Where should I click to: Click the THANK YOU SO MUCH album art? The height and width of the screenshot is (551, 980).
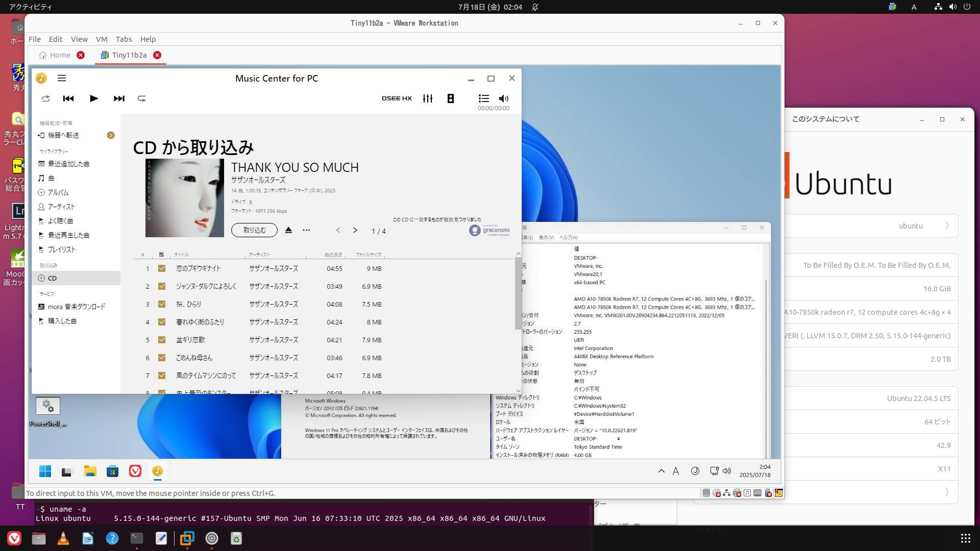tap(185, 198)
